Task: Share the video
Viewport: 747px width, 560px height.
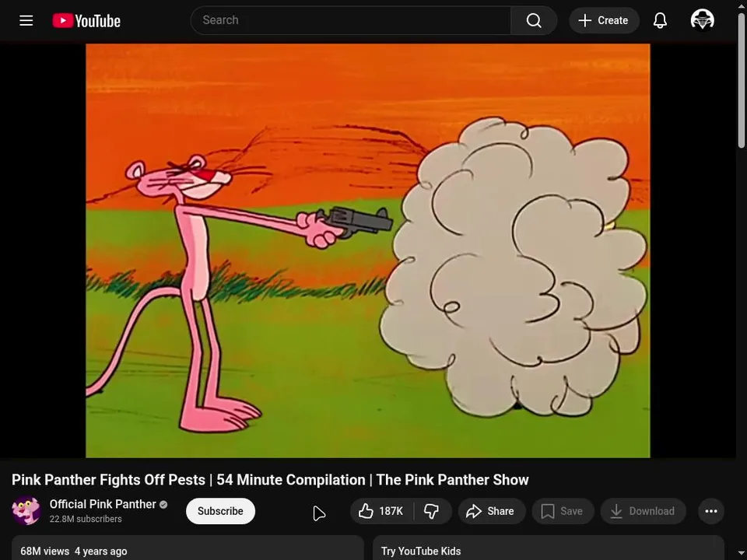Action: point(492,511)
